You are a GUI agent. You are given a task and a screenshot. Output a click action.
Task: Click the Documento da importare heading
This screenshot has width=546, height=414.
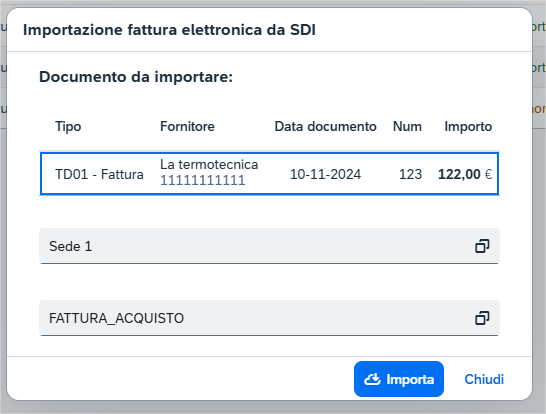point(136,77)
